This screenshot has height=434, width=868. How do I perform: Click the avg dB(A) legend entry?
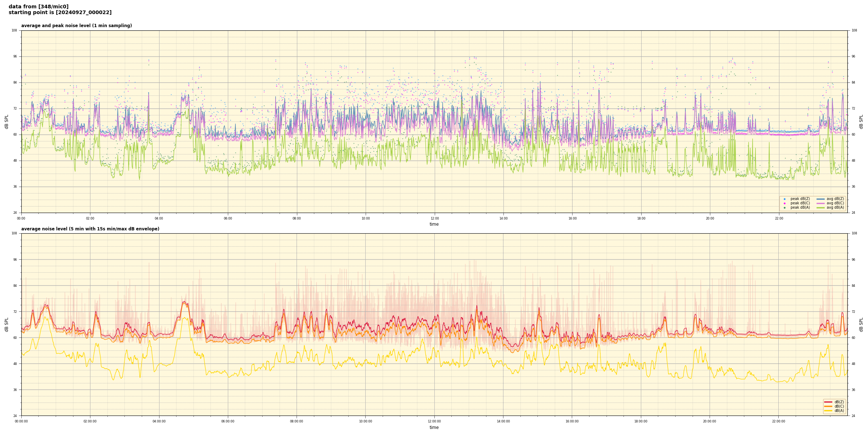pyautogui.click(x=835, y=208)
